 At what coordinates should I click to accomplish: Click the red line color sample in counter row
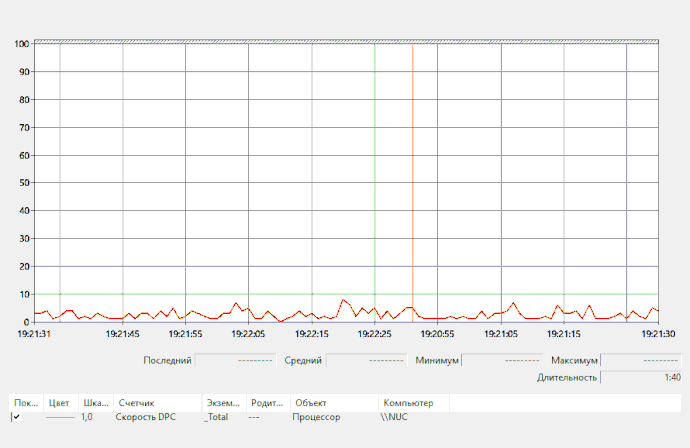(60, 417)
